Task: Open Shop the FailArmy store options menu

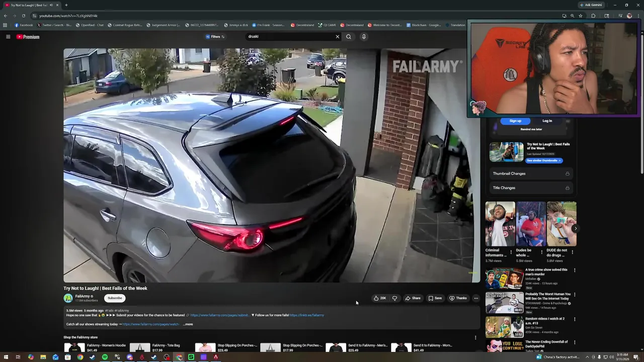Action: tap(475, 337)
